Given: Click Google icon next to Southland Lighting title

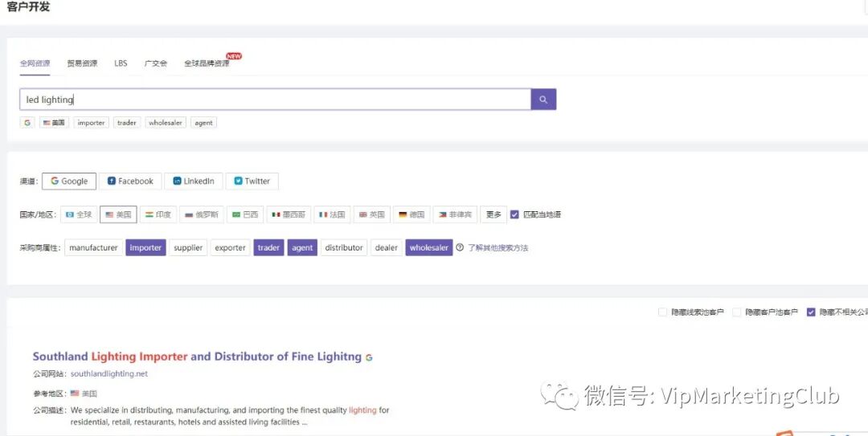Looking at the screenshot, I should pyautogui.click(x=369, y=357).
